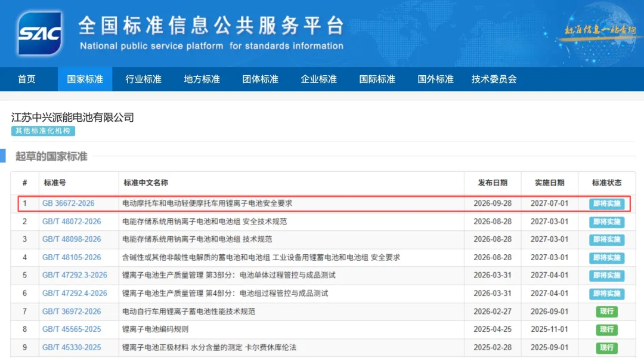This screenshot has height=358, width=644.
Task: Open GB/T 45565-2025 coding rules link
Action: coord(72,329)
